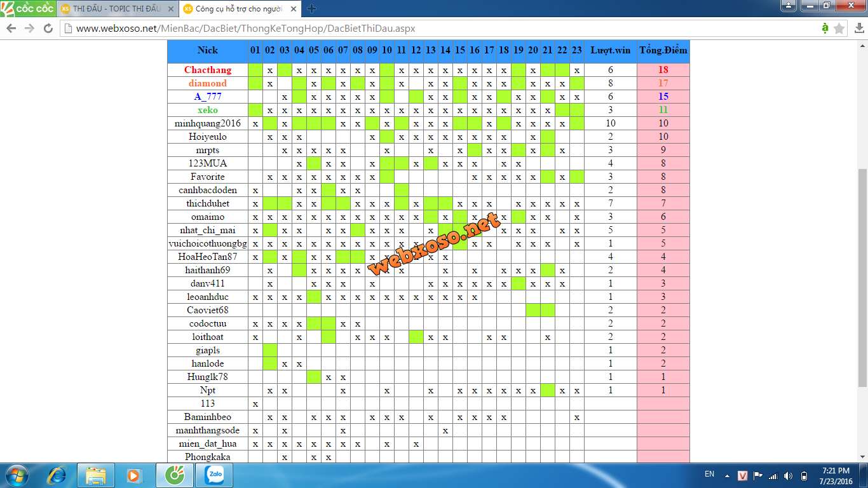Switch to the THI ĐẤU - TOPIC tab
This screenshot has height=488, width=868.
pos(116,9)
